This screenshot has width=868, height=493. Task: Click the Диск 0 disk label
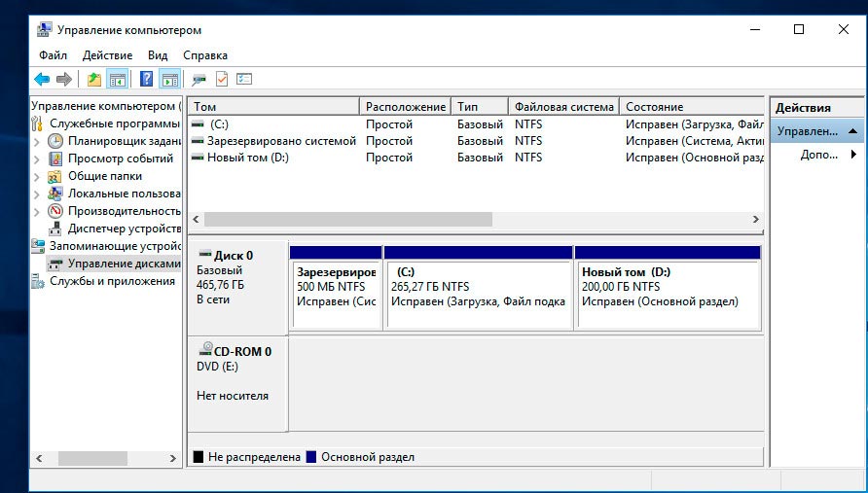pyautogui.click(x=233, y=255)
